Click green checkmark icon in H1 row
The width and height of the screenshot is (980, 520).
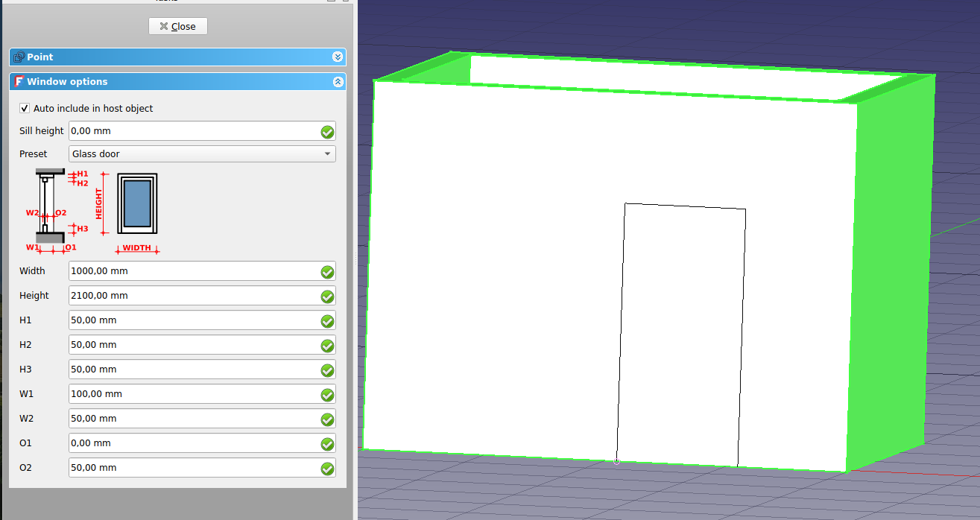(327, 321)
